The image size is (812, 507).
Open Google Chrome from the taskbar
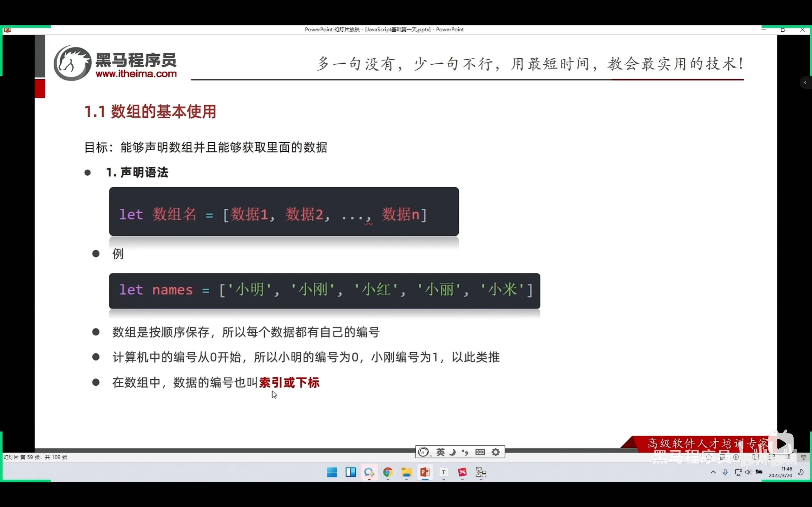(x=388, y=472)
